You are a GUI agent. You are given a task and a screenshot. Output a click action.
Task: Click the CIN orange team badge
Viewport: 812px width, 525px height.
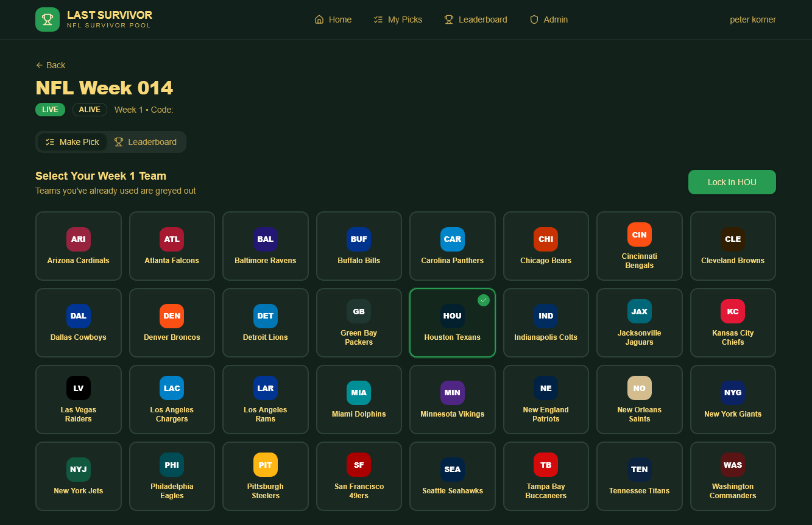pyautogui.click(x=639, y=234)
